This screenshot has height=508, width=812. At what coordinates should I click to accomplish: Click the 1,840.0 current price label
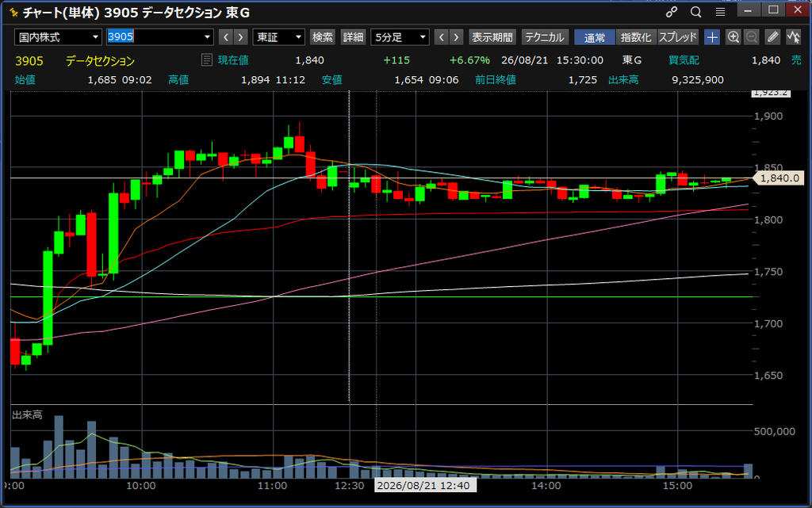pos(779,178)
